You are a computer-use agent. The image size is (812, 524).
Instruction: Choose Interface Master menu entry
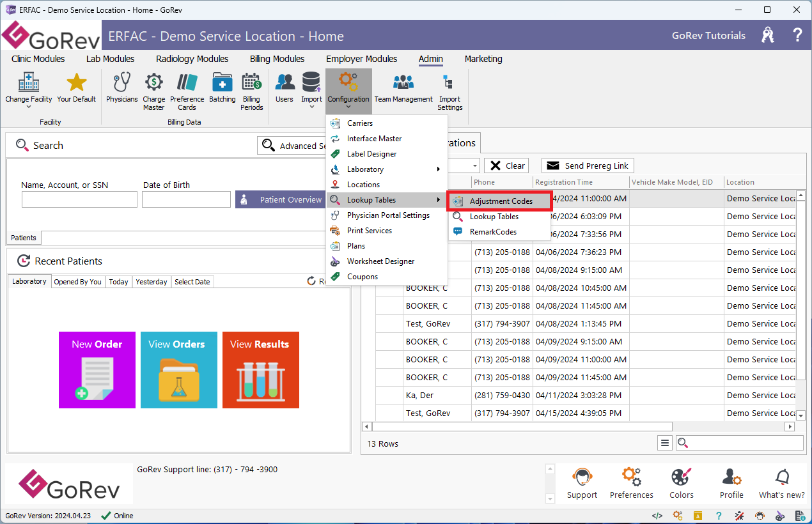tap(386, 139)
